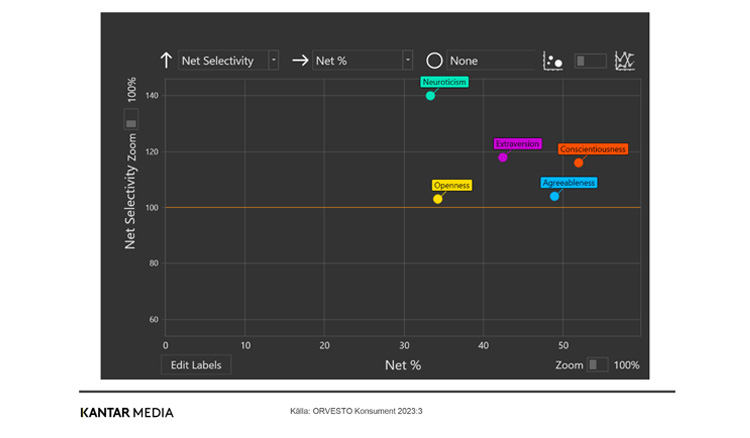Click the line chart icon

tap(626, 61)
